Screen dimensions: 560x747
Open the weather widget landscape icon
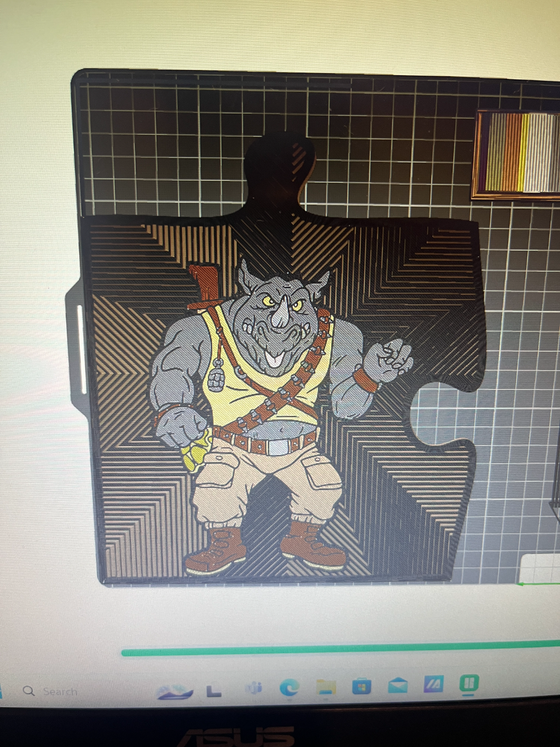point(174,692)
